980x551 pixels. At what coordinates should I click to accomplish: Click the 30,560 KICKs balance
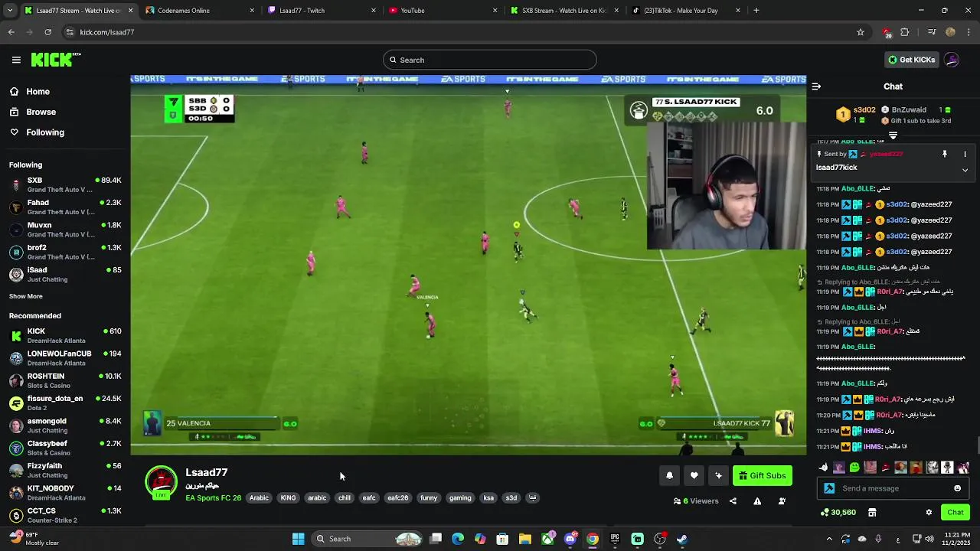pos(838,512)
